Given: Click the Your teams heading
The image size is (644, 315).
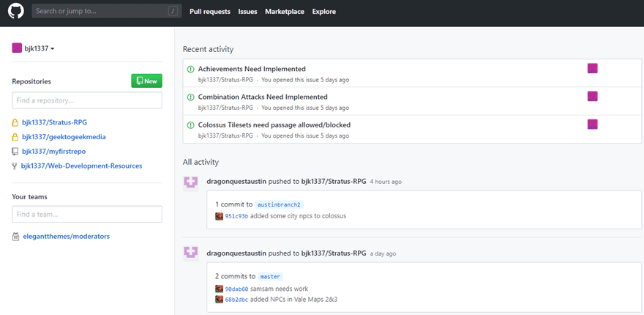Looking at the screenshot, I should [29, 197].
